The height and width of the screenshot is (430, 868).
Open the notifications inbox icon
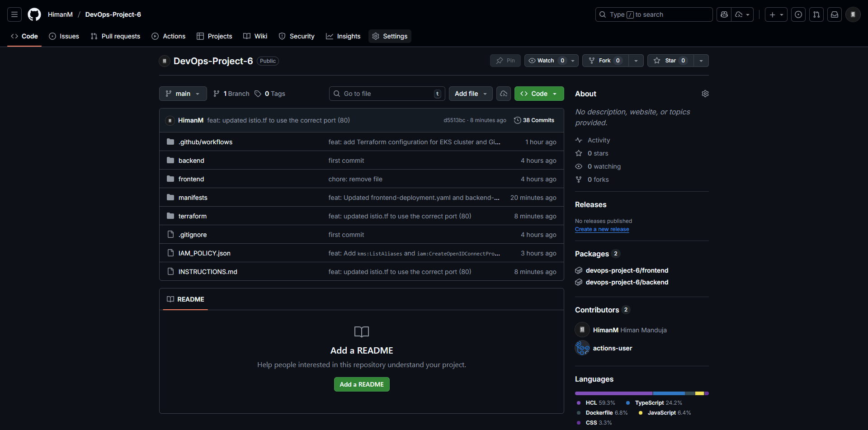[834, 14]
